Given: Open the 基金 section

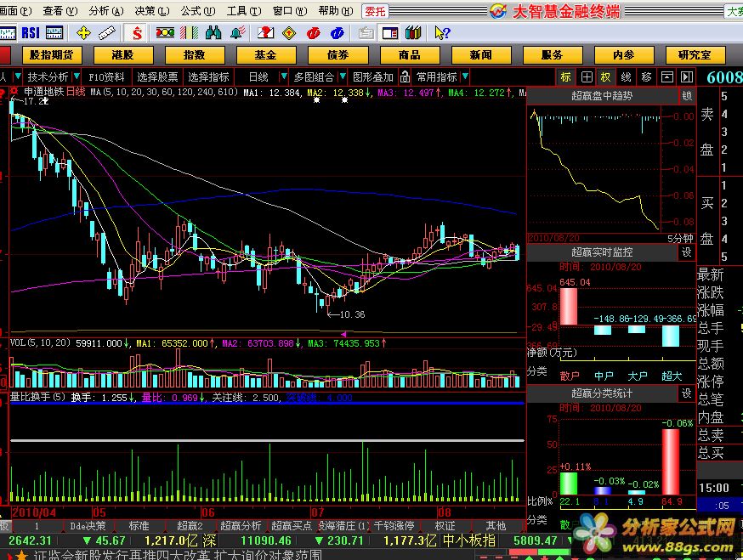Looking at the screenshot, I should [266, 55].
